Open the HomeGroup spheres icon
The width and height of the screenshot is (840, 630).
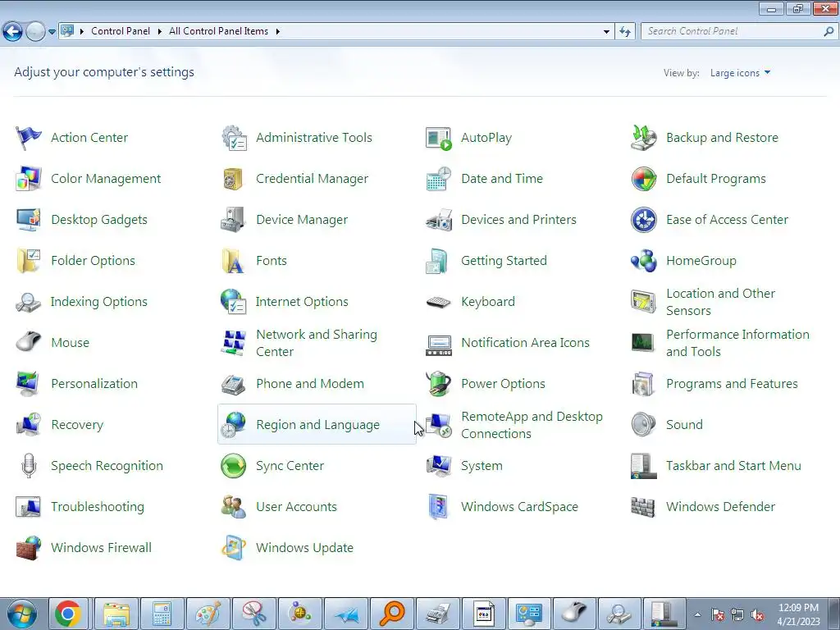643,261
